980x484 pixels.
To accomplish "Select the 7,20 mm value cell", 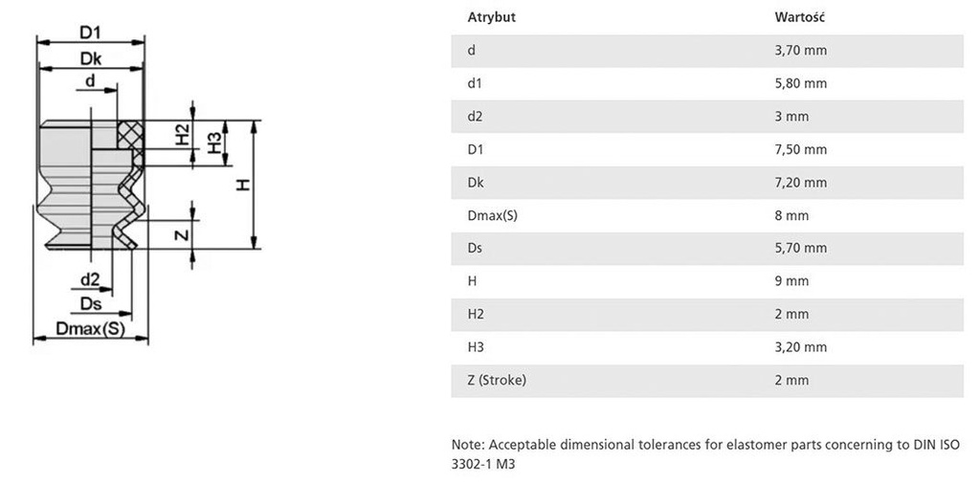I will 800,182.
